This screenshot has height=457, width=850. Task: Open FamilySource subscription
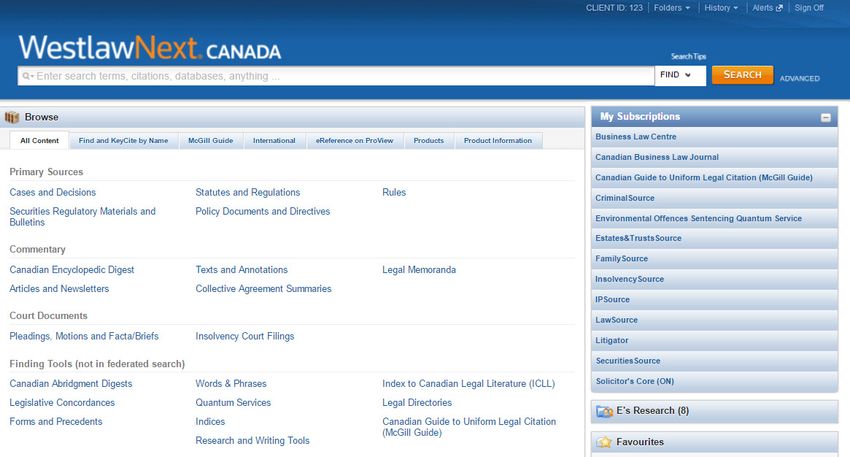point(621,259)
